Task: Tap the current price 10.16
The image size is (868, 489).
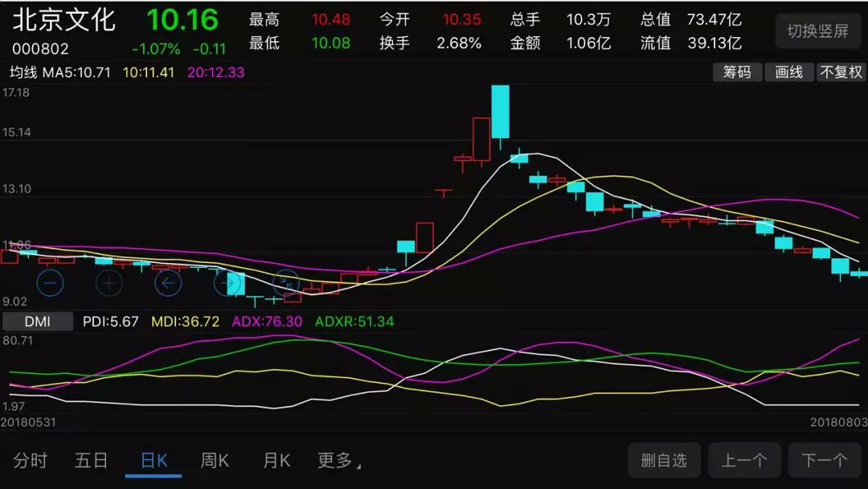Action: 182,20
